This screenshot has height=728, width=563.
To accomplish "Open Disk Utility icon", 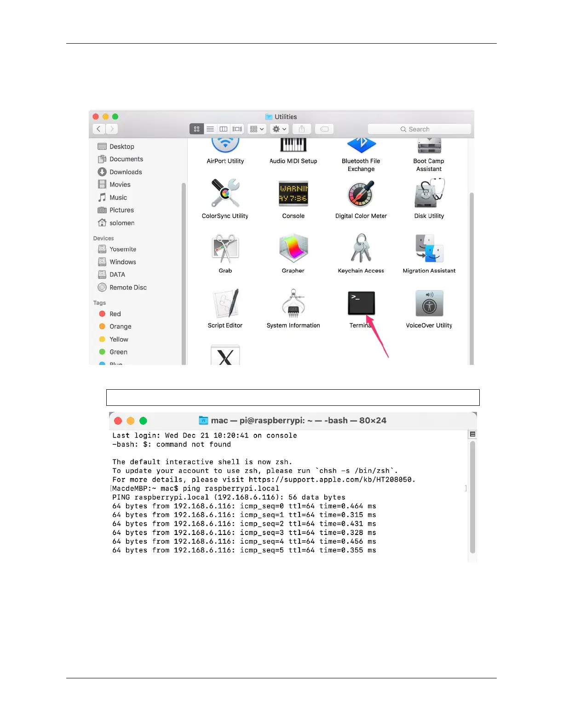I will [x=429, y=193].
